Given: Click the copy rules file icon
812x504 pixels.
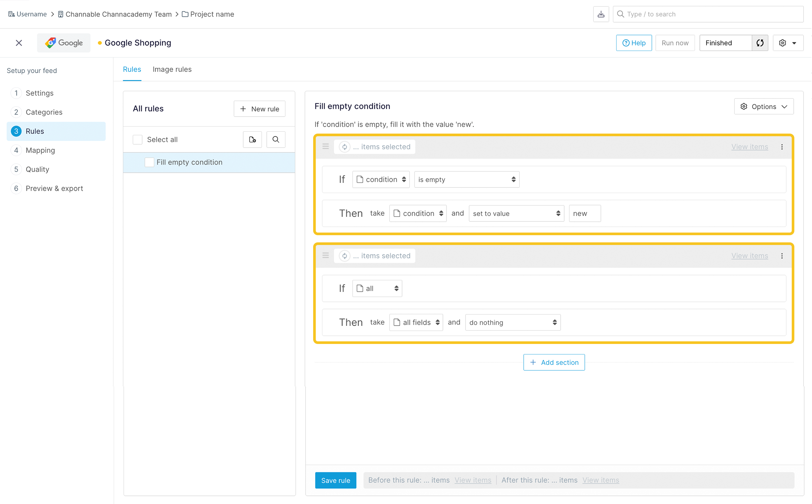Looking at the screenshot, I should (252, 139).
